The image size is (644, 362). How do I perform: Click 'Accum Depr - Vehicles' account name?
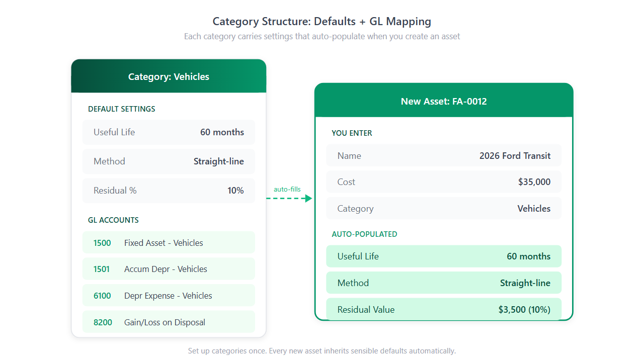click(x=166, y=269)
